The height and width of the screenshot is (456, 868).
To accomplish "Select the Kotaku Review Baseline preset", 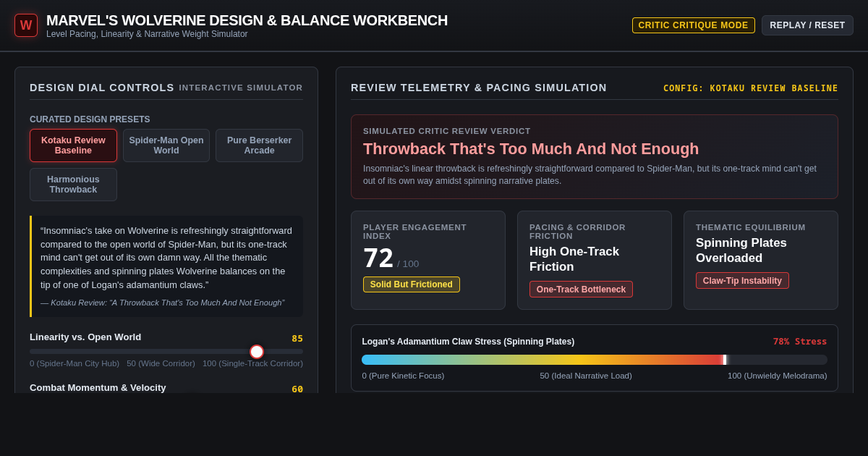I will click(x=73, y=145).
